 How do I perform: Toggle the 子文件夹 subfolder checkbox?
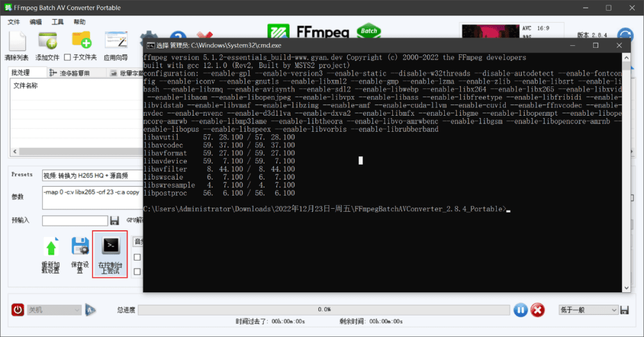(67, 58)
